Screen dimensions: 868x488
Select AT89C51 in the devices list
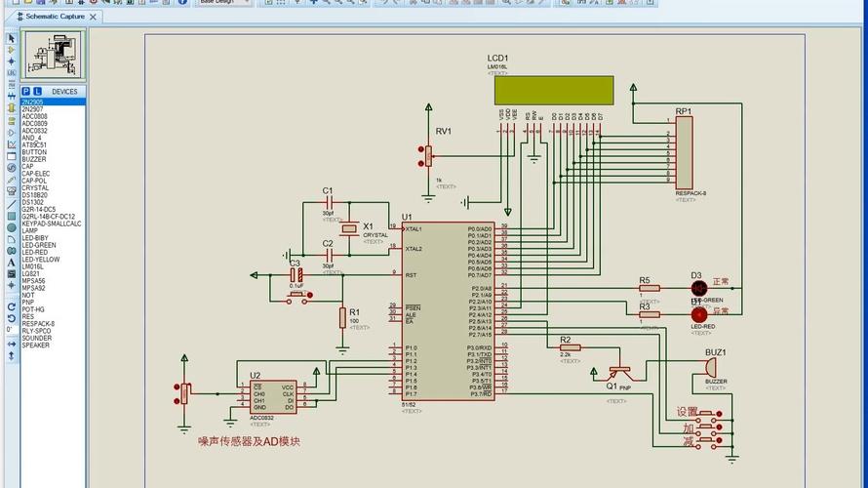coord(53,145)
